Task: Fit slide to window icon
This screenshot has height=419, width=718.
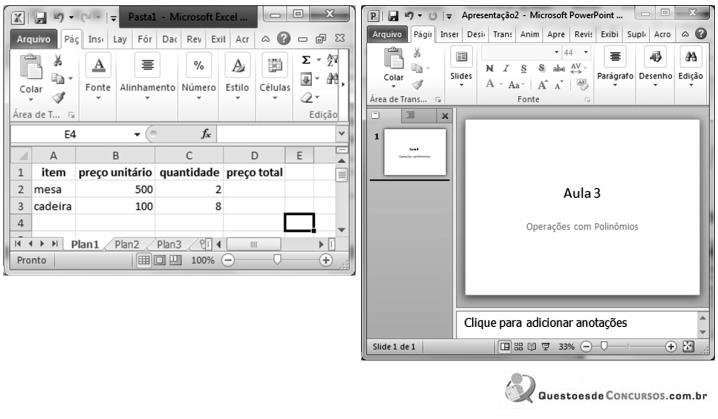Action: (688, 347)
